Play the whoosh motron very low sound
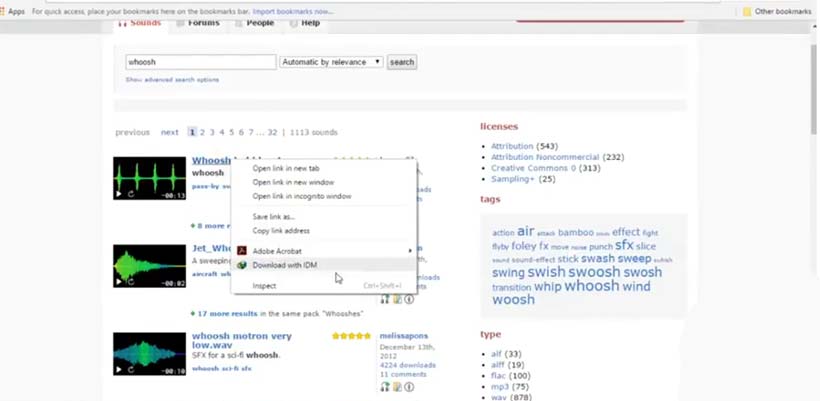820x401 pixels. [x=119, y=369]
